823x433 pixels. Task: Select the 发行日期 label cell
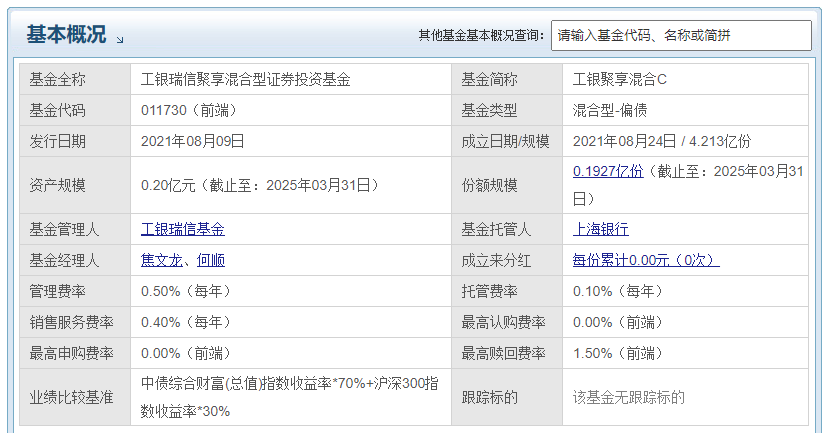pos(75,141)
